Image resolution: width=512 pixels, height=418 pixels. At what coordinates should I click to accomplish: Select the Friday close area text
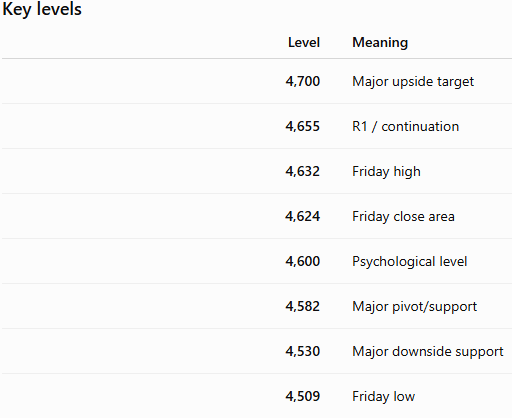(403, 217)
